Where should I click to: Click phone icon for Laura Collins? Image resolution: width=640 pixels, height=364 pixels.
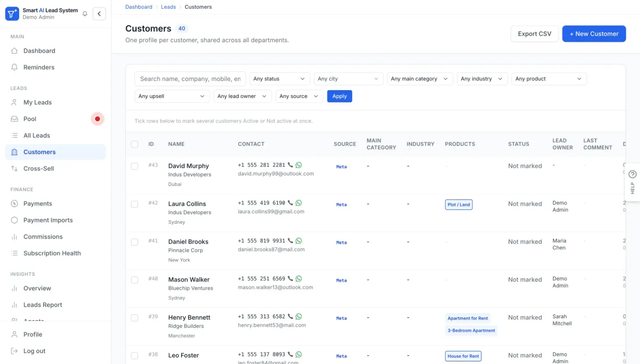pyautogui.click(x=290, y=203)
